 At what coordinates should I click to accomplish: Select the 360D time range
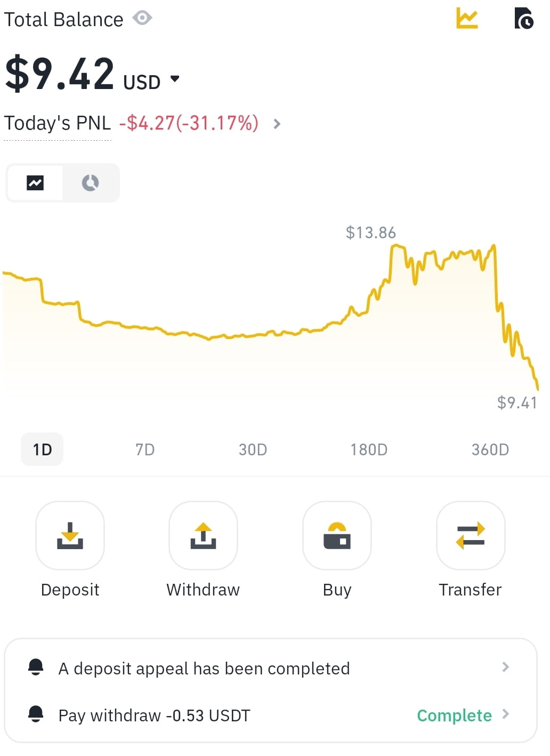(x=490, y=449)
